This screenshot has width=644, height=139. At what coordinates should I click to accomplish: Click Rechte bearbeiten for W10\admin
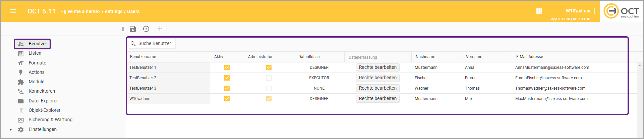pos(377,99)
